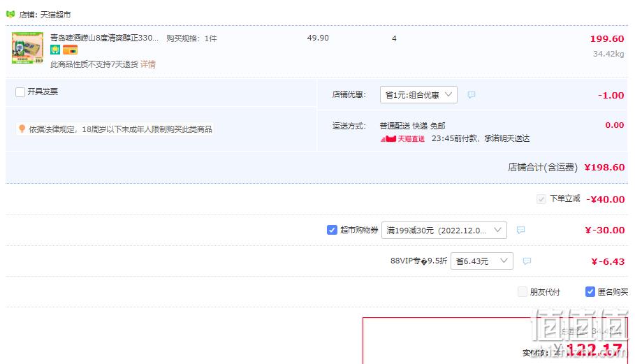Click the comment icon next to coupon dropdown

(x=521, y=230)
